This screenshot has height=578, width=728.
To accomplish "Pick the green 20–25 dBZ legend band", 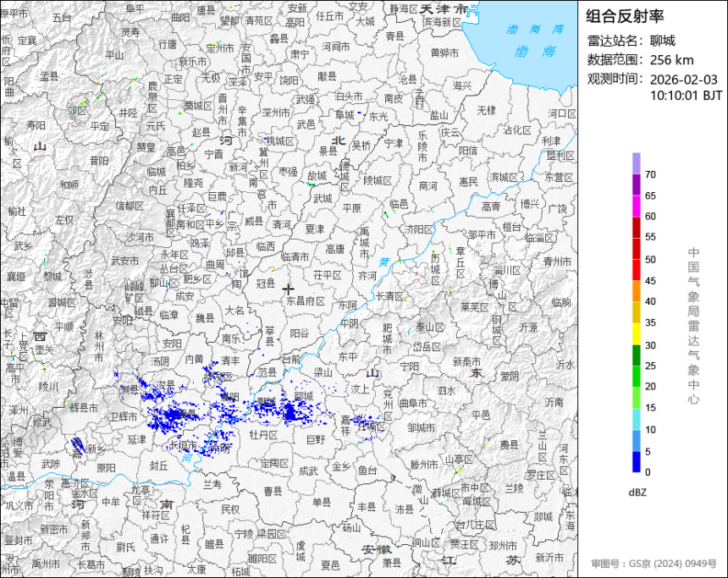I will (636, 377).
